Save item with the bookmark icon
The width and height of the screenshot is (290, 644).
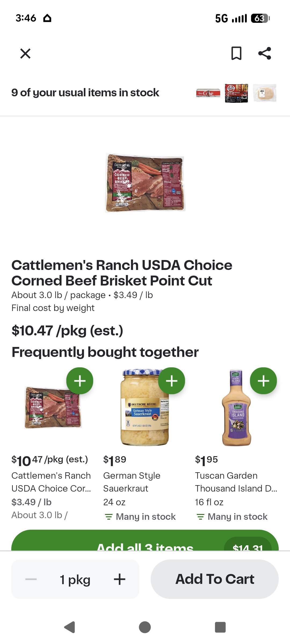[236, 53]
